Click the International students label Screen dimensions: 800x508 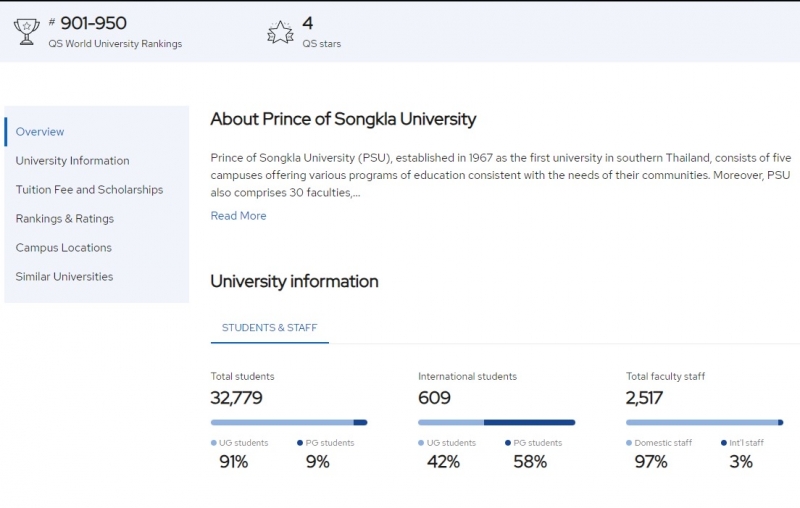(x=467, y=376)
